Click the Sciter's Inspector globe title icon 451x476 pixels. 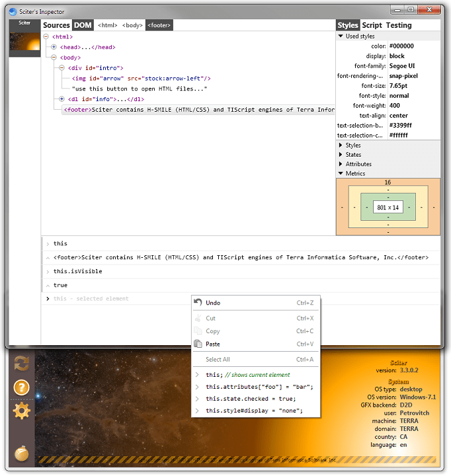pos(13,11)
